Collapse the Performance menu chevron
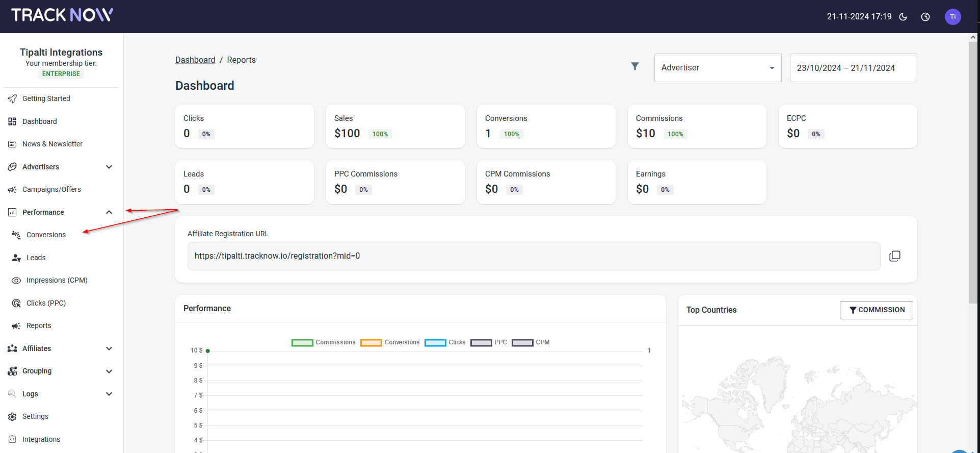The image size is (980, 453). [x=109, y=212]
